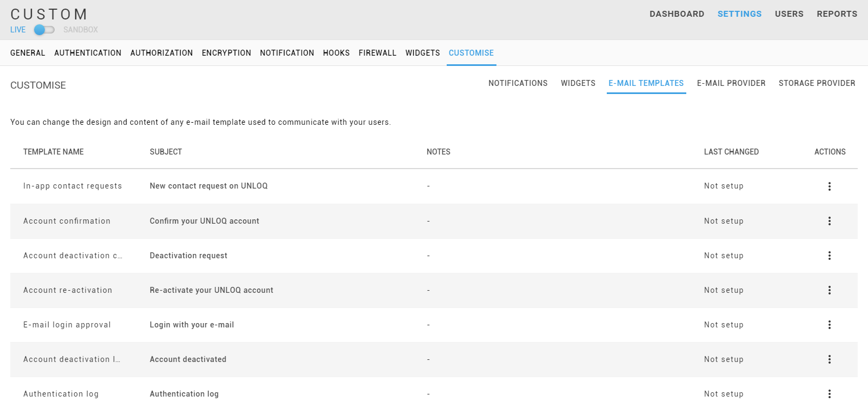868x409 pixels.
Task: Click the Notes column header
Action: click(439, 152)
